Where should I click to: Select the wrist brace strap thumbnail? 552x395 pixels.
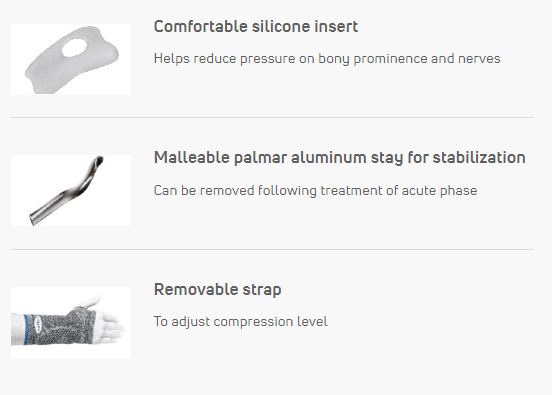pyautogui.click(x=71, y=322)
